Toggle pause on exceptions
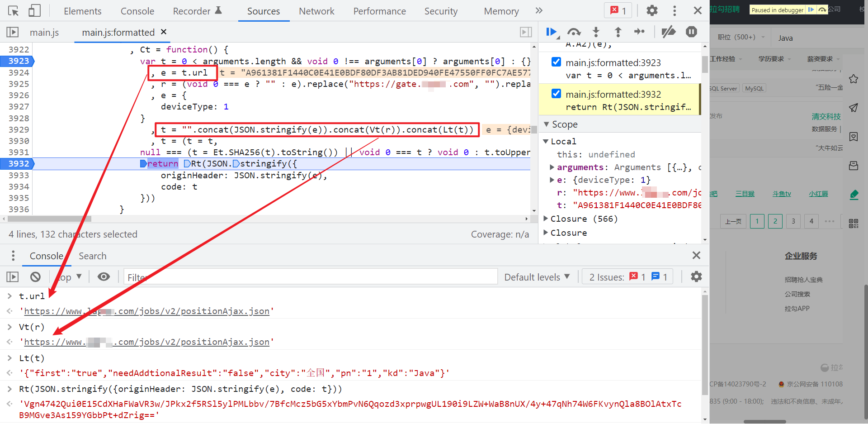The image size is (868, 424). coord(691,32)
